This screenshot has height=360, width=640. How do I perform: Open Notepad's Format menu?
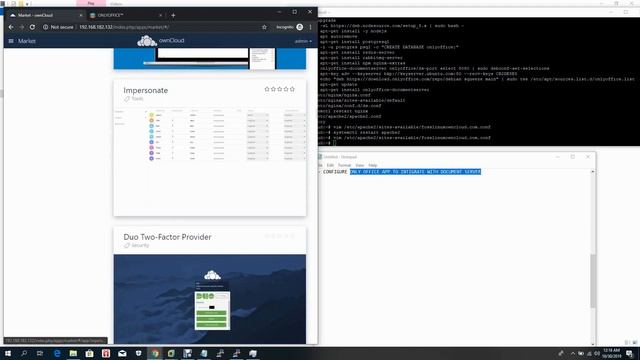pos(344,165)
